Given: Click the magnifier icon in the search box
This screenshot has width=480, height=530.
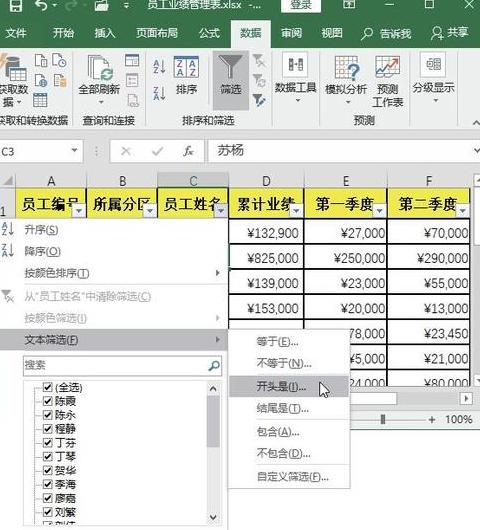Looking at the screenshot, I should (214, 365).
